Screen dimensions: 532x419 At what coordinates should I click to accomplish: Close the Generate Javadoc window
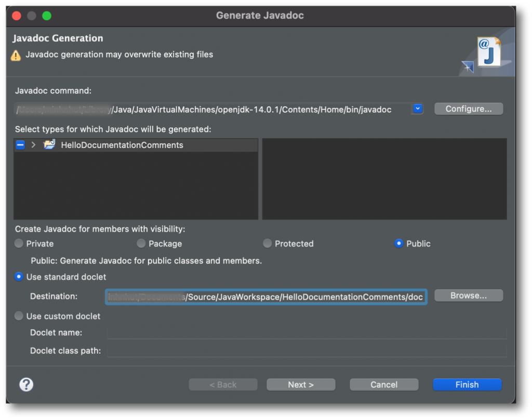click(16, 16)
